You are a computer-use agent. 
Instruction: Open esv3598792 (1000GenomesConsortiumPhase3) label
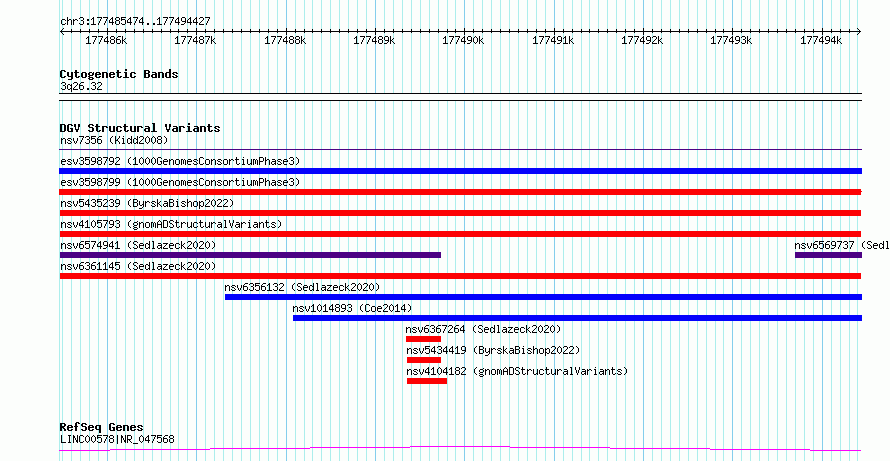point(180,161)
